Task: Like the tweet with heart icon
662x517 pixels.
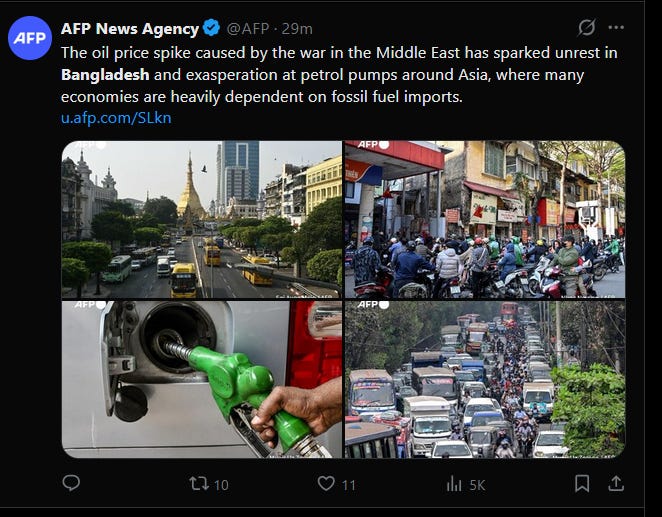Action: 326,483
